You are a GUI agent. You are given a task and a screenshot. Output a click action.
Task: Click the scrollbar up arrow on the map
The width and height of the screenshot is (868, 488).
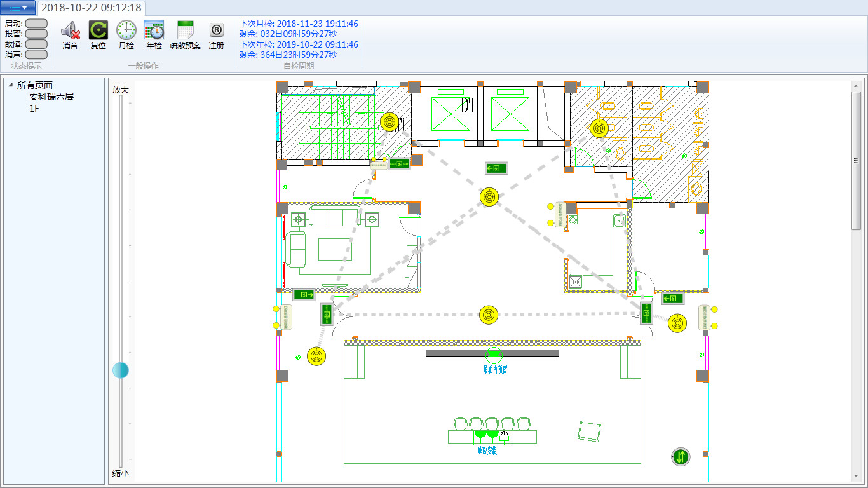pos(856,86)
